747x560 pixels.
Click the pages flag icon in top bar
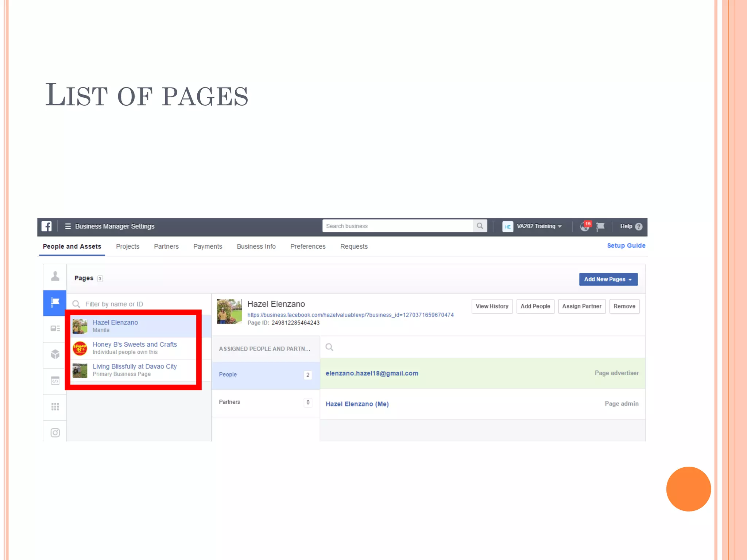tap(600, 226)
